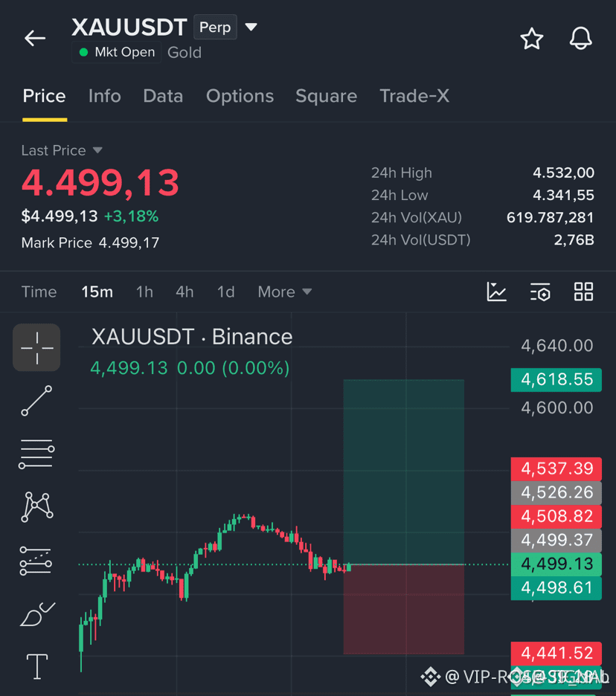The image size is (616, 696).
Task: Expand the More intervals dropdown
Action: pos(285,292)
